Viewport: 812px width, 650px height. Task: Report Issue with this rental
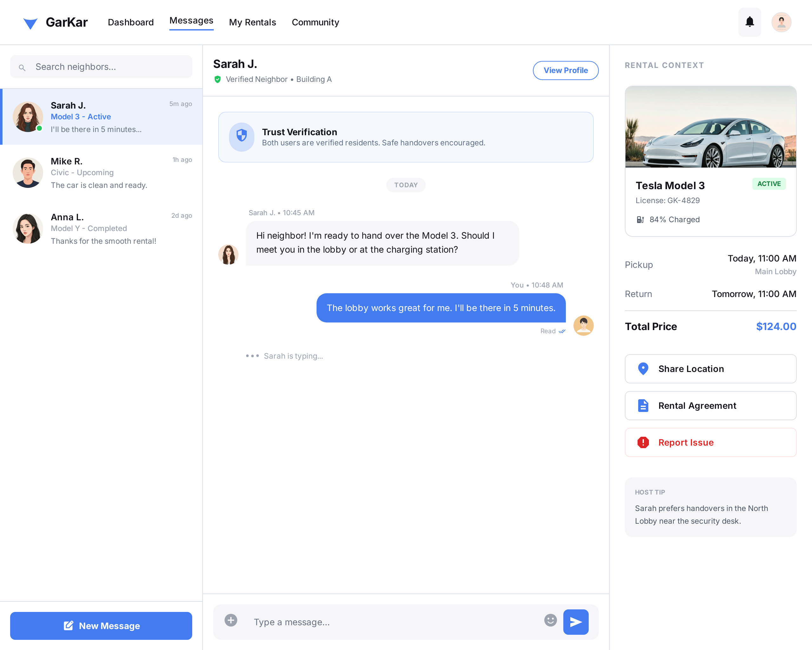pos(710,442)
